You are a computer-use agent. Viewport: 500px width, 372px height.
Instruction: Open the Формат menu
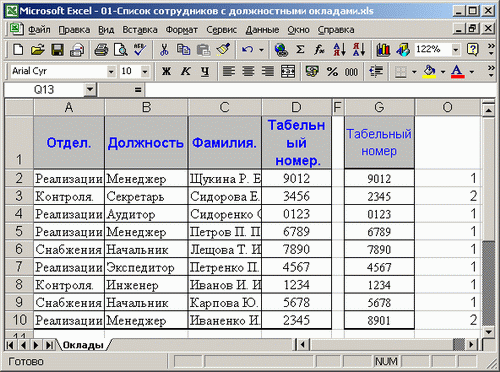pos(182,30)
